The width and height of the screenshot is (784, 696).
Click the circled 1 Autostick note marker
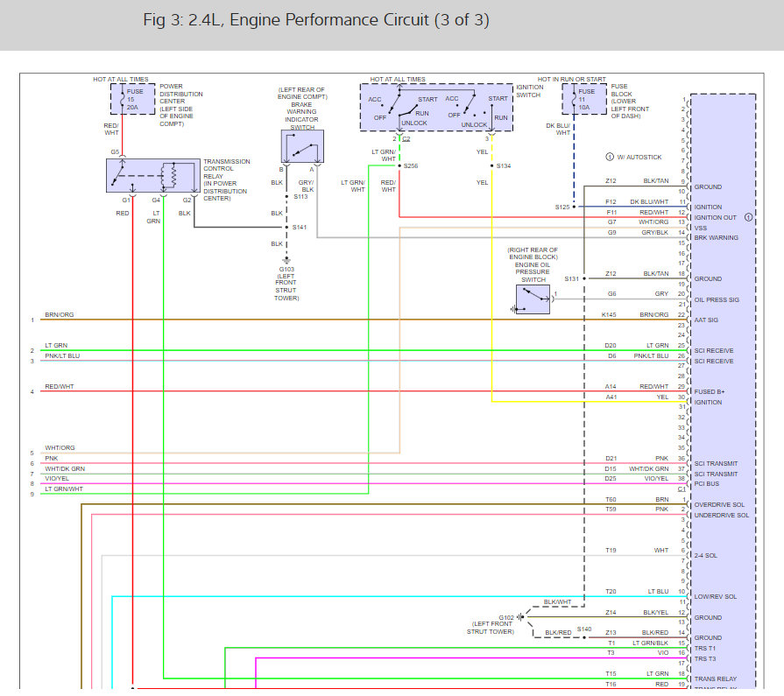pyautogui.click(x=610, y=157)
